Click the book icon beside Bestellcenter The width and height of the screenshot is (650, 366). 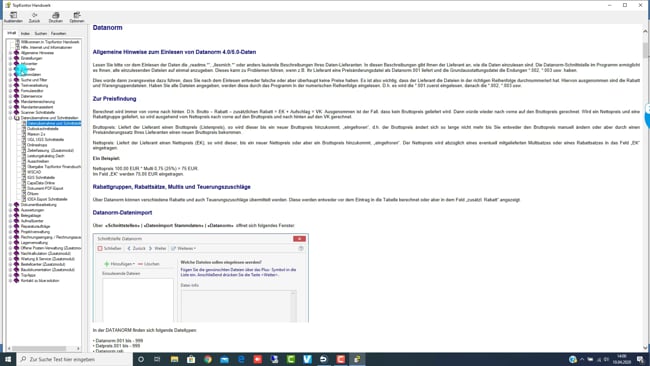coord(17,264)
